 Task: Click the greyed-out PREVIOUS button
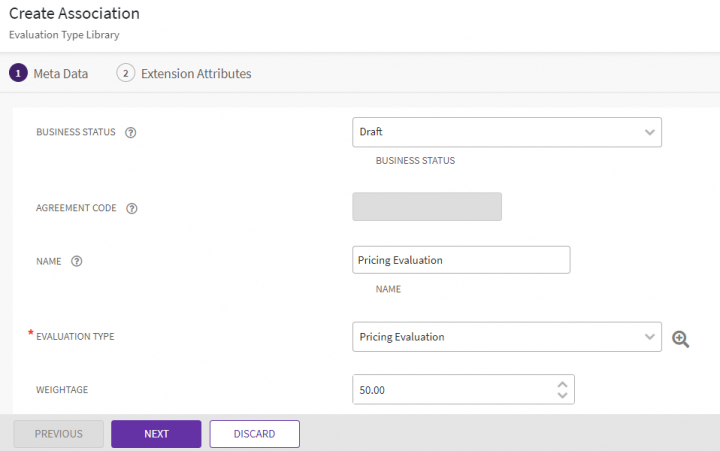[x=58, y=434]
